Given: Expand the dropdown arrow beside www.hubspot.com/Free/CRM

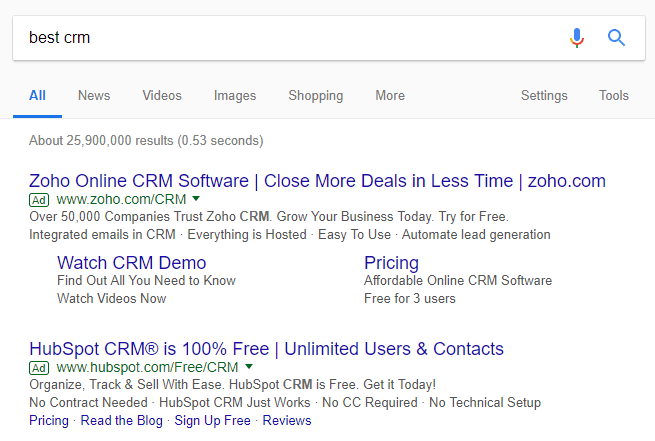Looking at the screenshot, I should 249,367.
